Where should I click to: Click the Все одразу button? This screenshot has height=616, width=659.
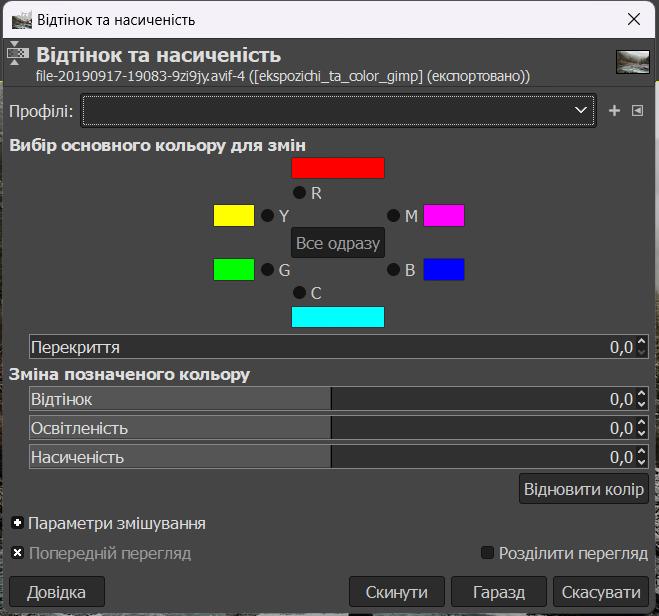(338, 243)
